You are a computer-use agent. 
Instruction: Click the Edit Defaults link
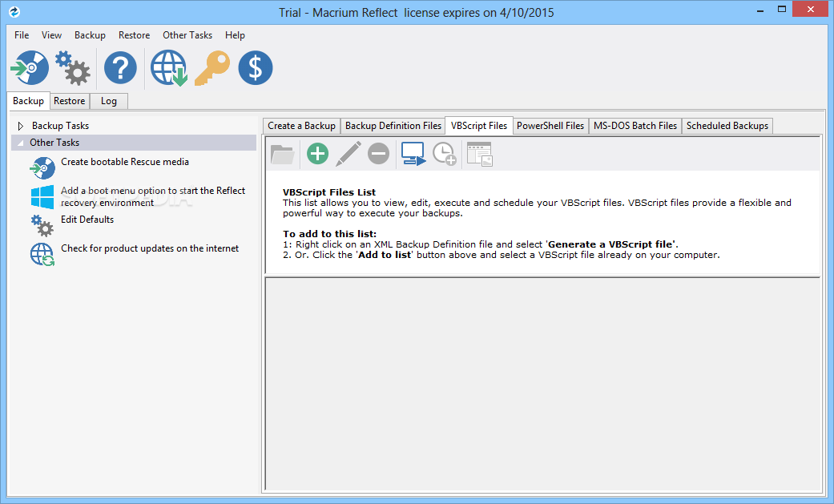(87, 220)
